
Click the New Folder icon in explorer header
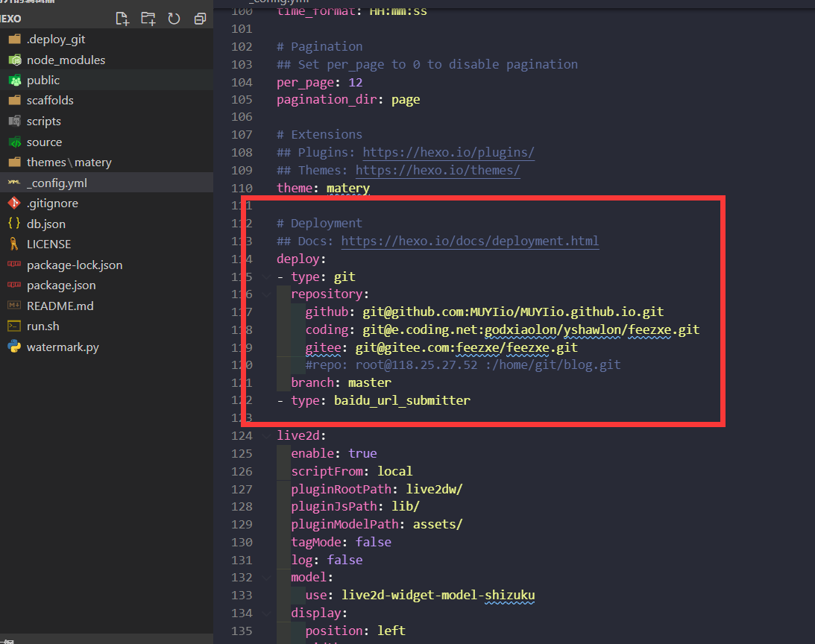click(148, 19)
